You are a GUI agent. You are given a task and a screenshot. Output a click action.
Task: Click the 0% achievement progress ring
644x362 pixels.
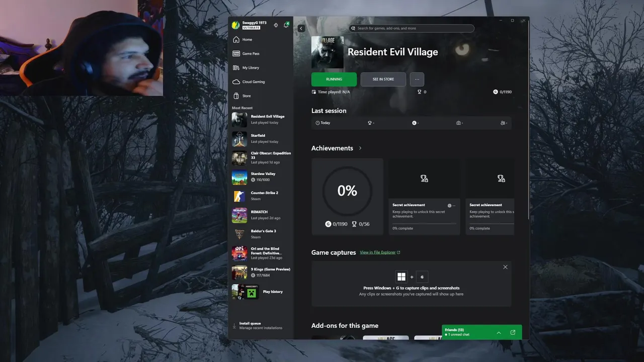(x=347, y=191)
